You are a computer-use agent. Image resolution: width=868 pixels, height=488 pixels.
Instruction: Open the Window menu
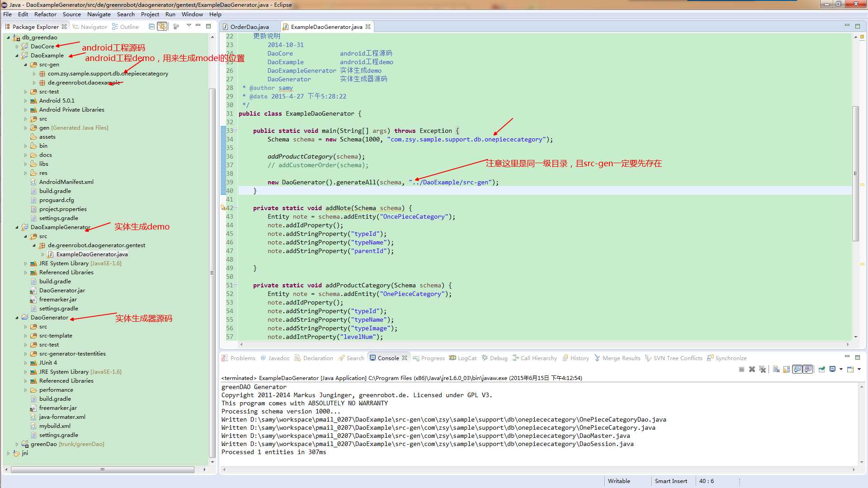coord(192,14)
